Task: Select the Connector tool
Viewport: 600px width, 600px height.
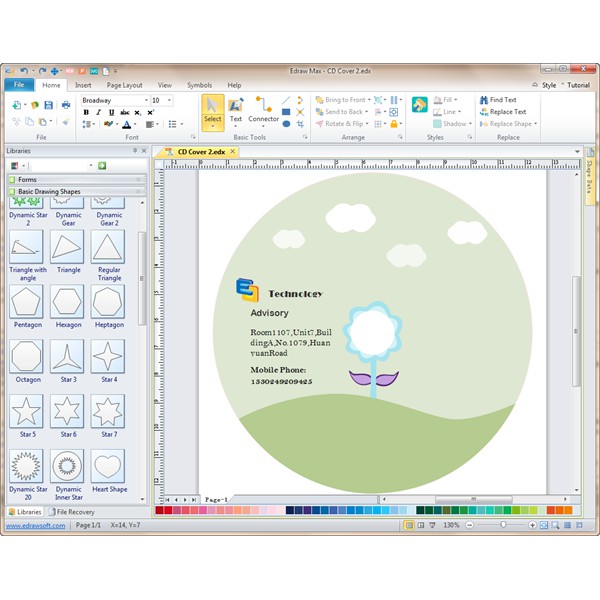Action: pos(263,112)
